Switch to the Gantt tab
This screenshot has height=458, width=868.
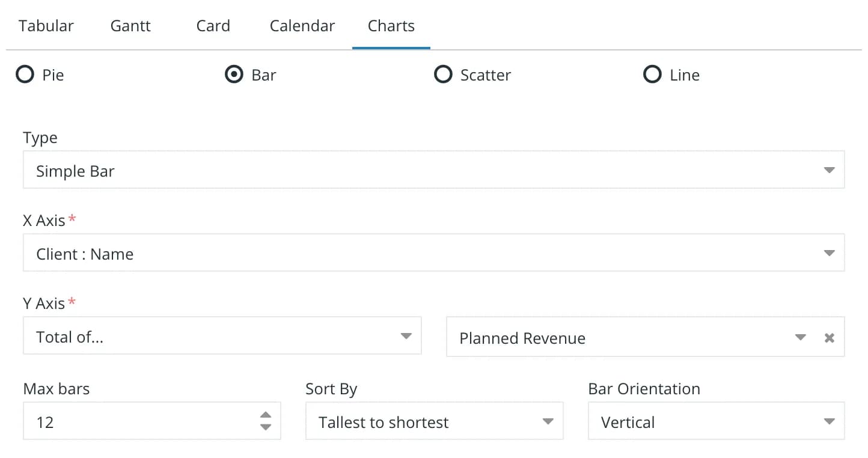tap(130, 26)
